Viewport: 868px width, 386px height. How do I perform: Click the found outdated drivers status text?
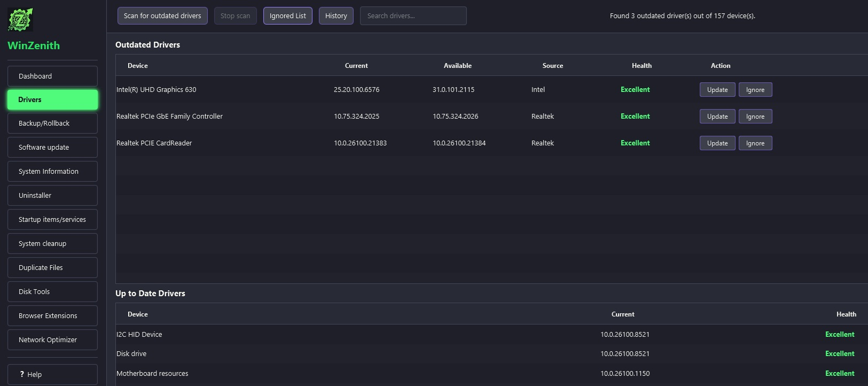[683, 16]
